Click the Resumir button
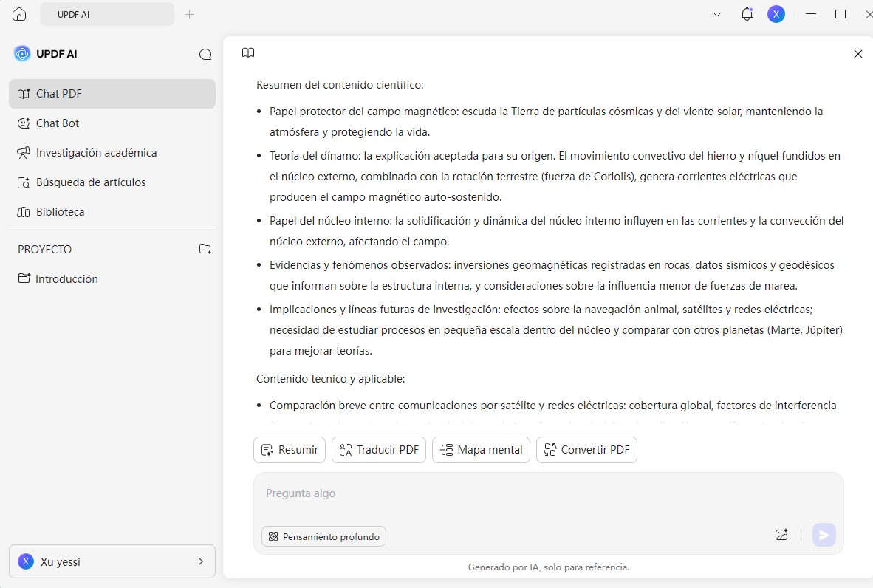 (290, 450)
